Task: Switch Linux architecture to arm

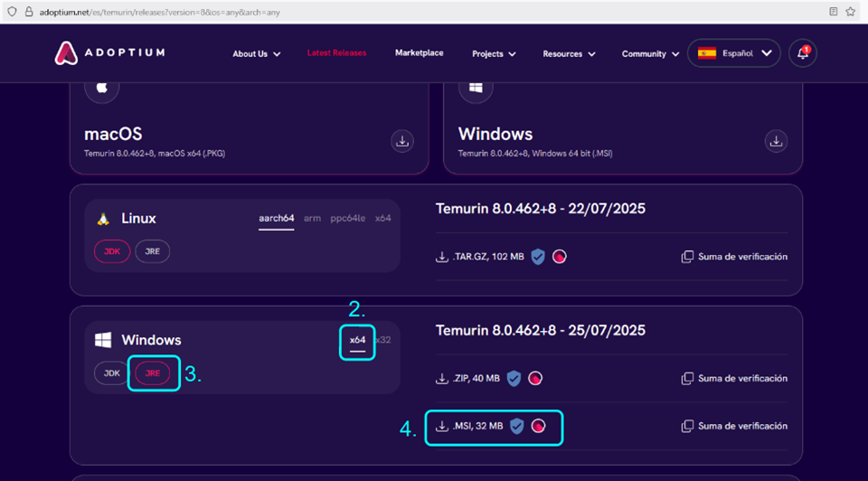Action: click(x=312, y=219)
